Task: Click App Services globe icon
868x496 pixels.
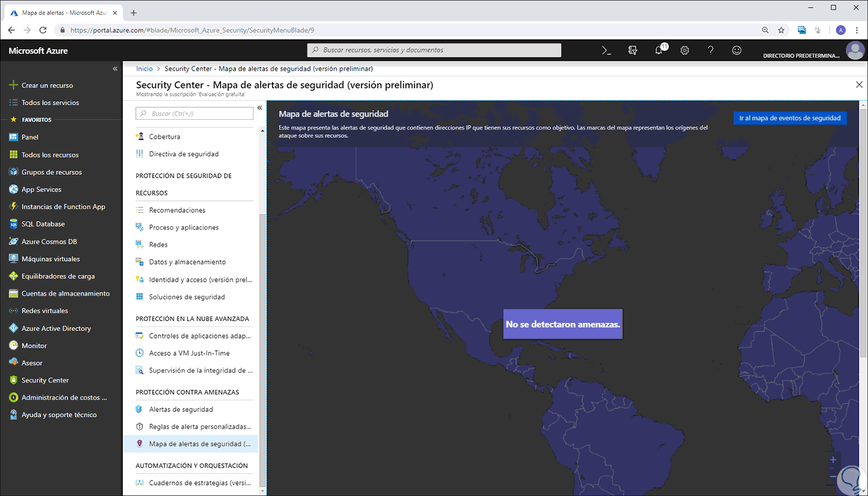Action: [x=13, y=189]
